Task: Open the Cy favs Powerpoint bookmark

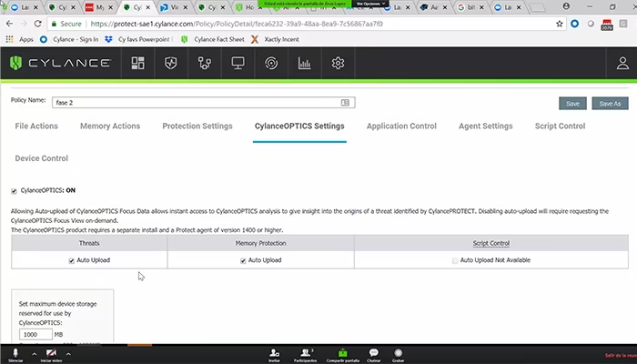Action: pyautogui.click(x=138, y=39)
